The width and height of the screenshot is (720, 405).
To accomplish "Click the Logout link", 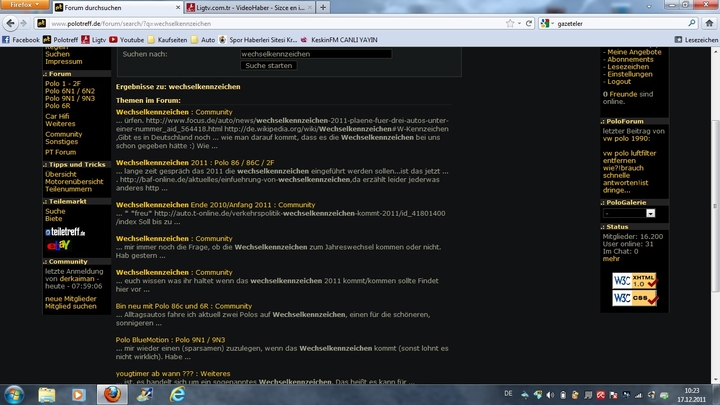I will pyautogui.click(x=619, y=82).
